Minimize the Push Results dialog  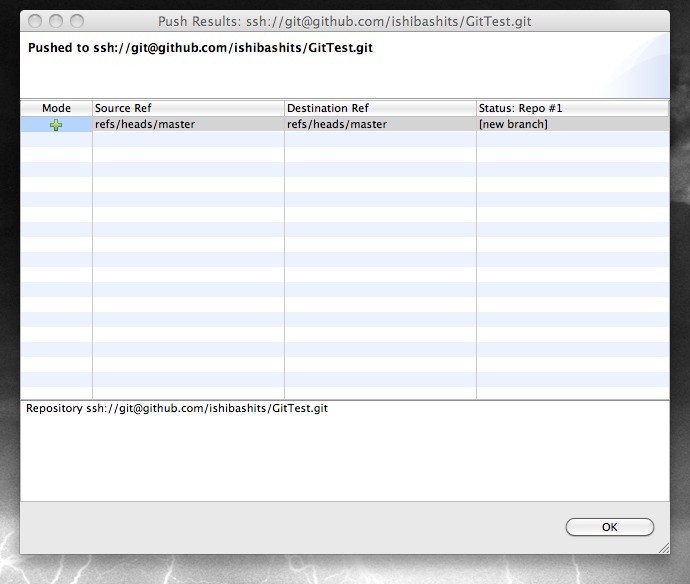56,21
